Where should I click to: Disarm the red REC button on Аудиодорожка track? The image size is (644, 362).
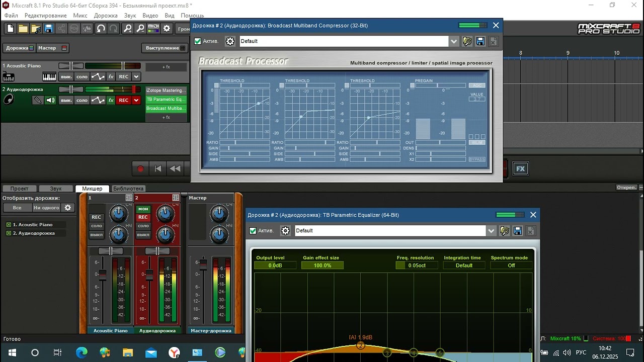pos(123,101)
